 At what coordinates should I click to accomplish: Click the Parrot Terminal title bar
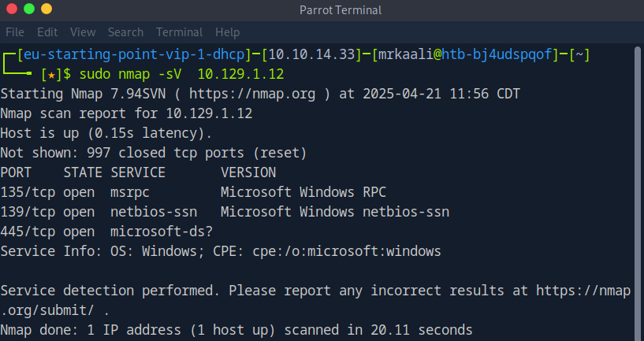point(341,10)
